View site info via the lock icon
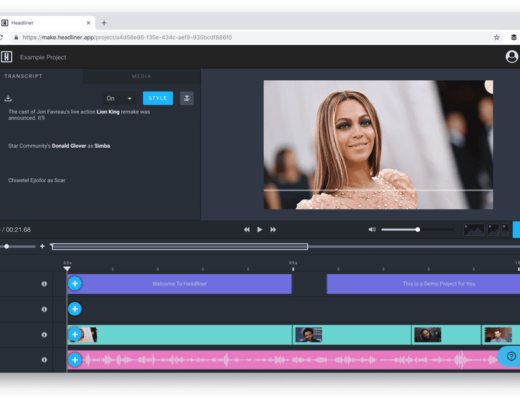The height and width of the screenshot is (400, 520). click(16, 37)
